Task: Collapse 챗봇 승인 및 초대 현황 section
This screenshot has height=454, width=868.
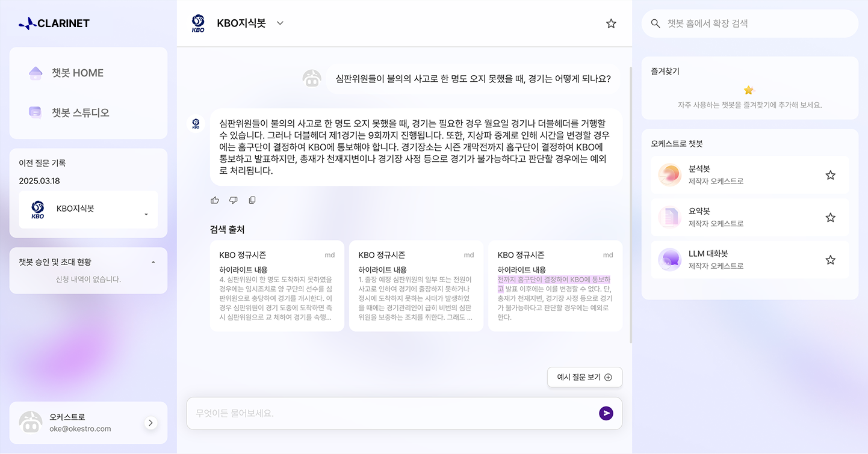Action: pyautogui.click(x=153, y=262)
